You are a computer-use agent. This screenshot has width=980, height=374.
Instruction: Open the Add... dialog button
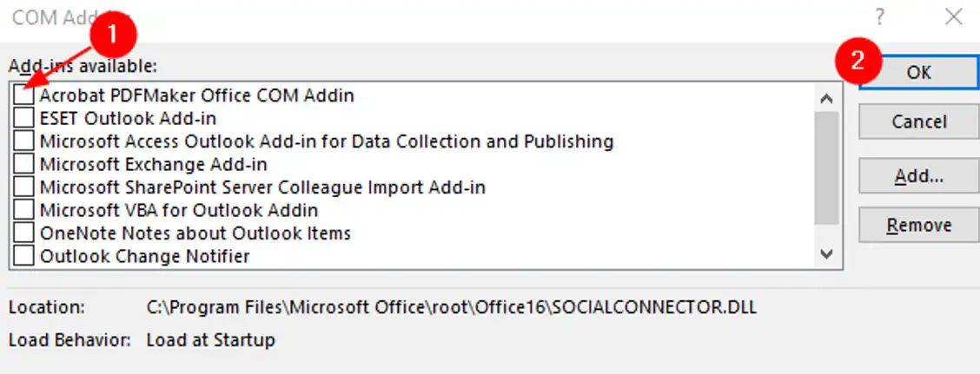tap(918, 176)
